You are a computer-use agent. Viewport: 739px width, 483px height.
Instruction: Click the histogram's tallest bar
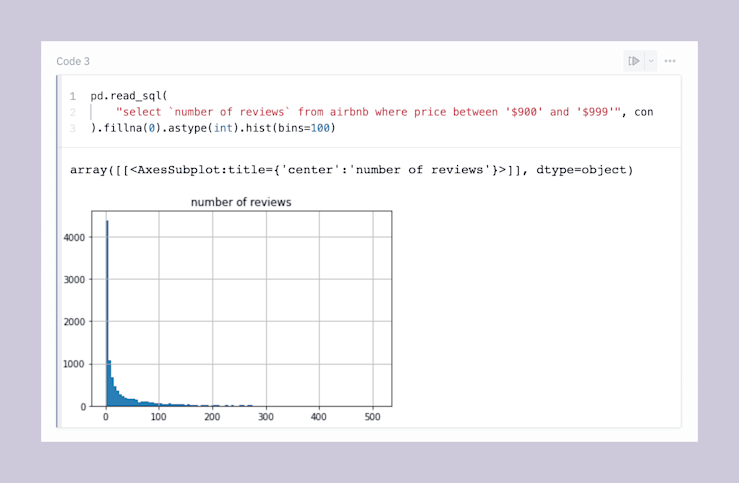107,313
